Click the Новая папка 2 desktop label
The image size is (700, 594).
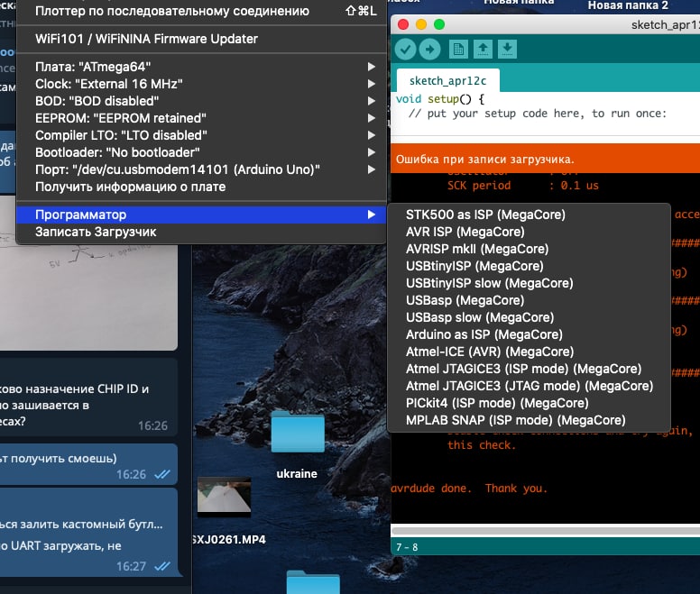pyautogui.click(x=628, y=5)
